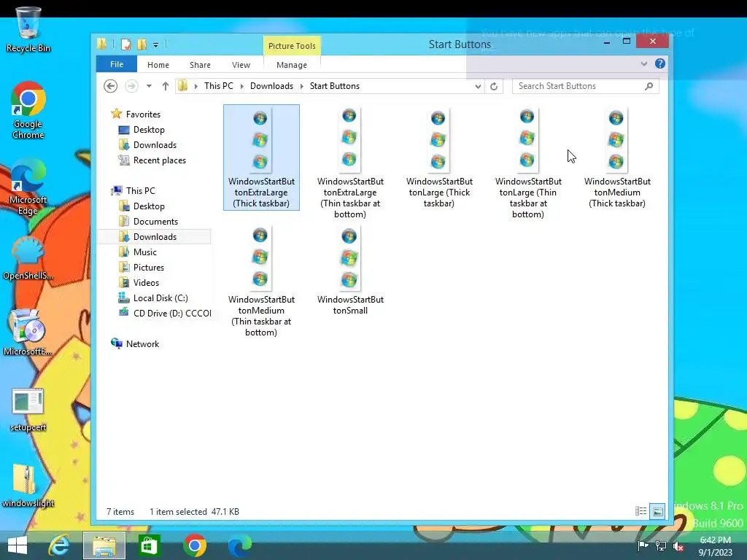The image size is (747, 560).
Task: Select the setupcert desktop icon
Action: pos(28,410)
